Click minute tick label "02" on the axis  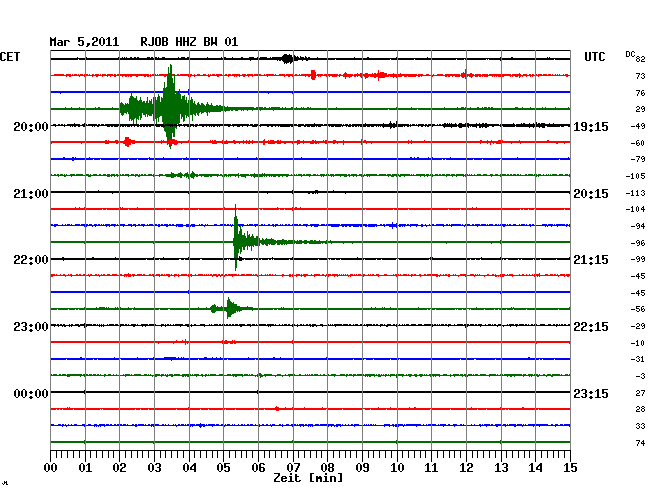pos(119,468)
